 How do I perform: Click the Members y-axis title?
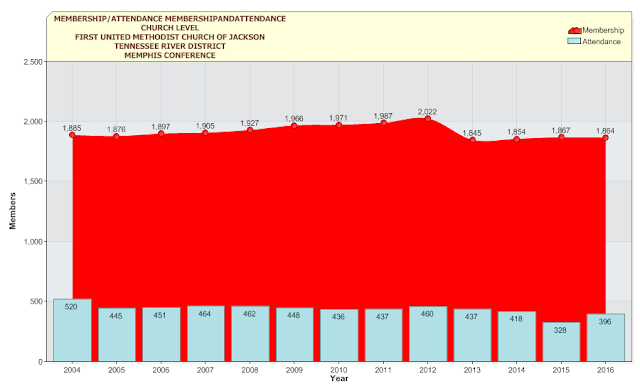click(x=13, y=211)
